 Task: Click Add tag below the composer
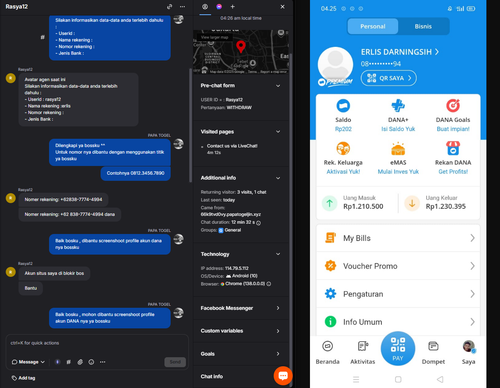pos(23,378)
